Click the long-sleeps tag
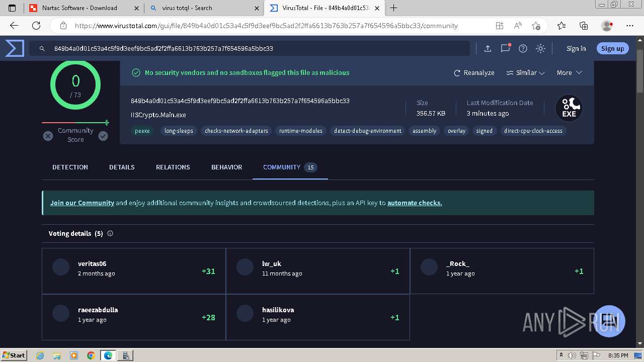Image resolution: width=644 pixels, height=362 pixels. [179, 131]
